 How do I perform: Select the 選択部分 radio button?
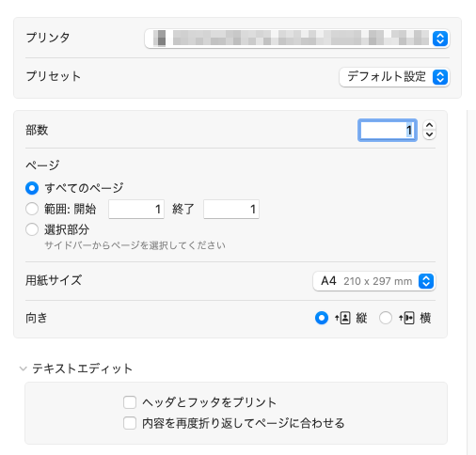32,229
